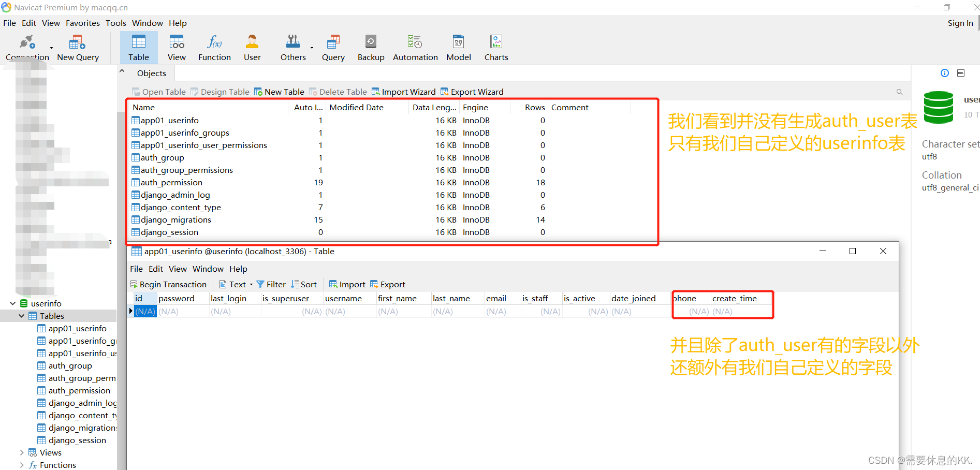Click Begin Transaction button

168,284
